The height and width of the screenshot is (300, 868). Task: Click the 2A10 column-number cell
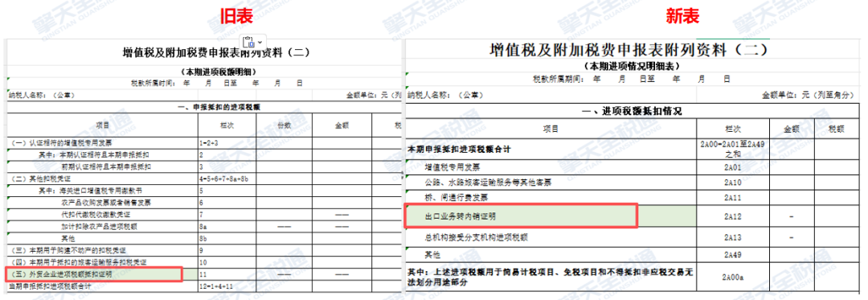coord(734,182)
